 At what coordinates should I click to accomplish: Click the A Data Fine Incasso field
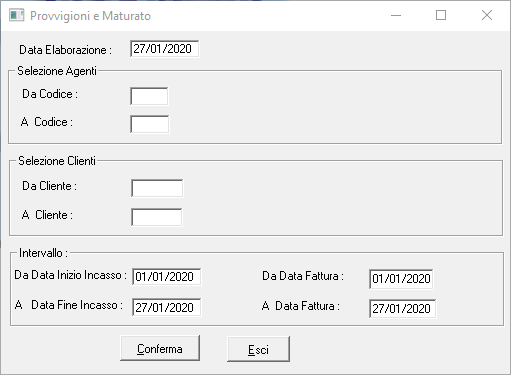pos(167,307)
